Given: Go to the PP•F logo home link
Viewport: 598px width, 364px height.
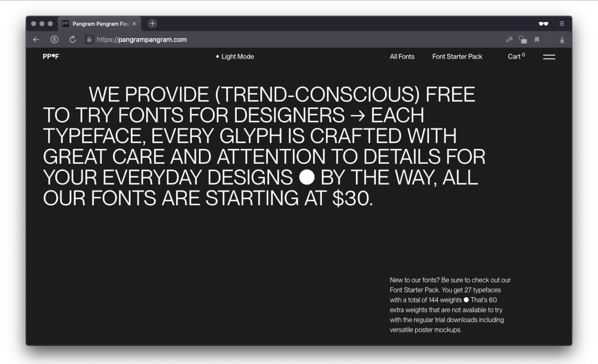Looking at the screenshot, I should point(51,56).
